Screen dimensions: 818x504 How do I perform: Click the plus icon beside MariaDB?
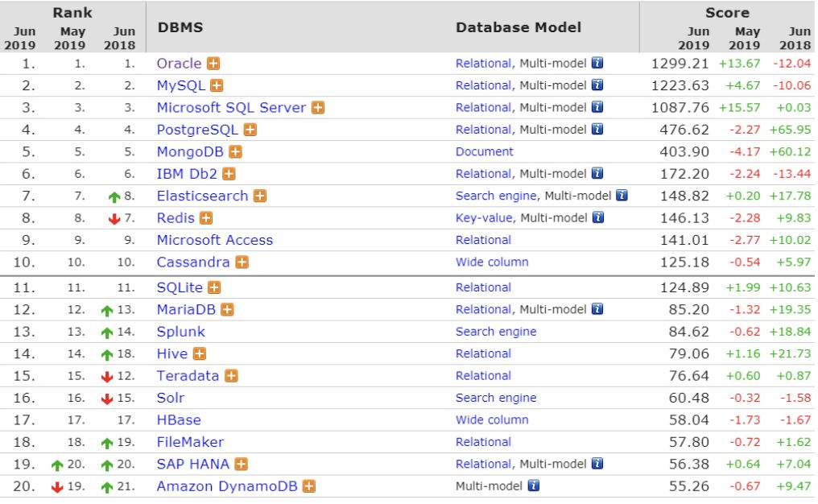click(x=228, y=309)
